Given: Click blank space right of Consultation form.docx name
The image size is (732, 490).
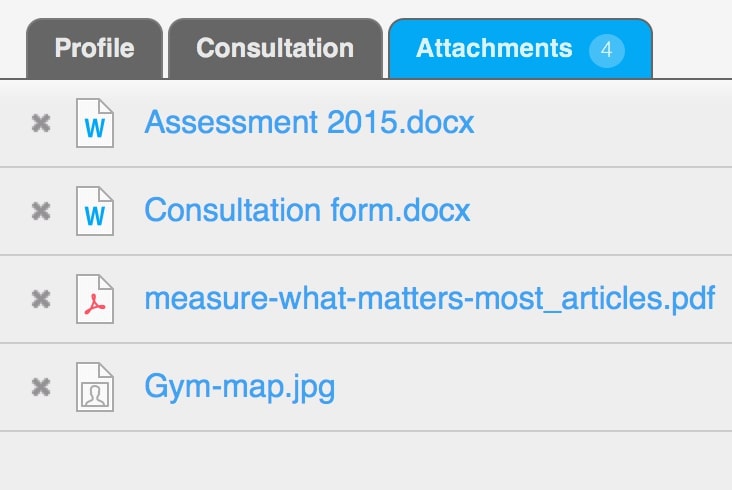Looking at the screenshot, I should click(600, 211).
